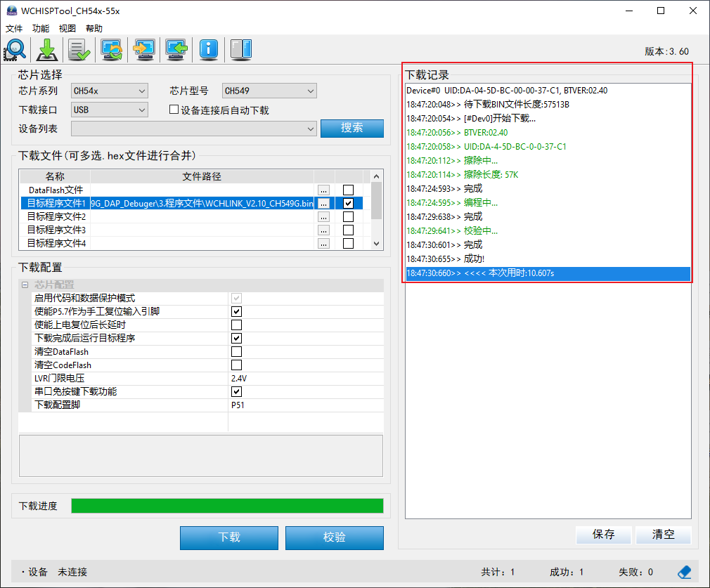Screen dimensions: 710x588
Task: Click file list scrollbar up arrow
Action: tap(376, 176)
